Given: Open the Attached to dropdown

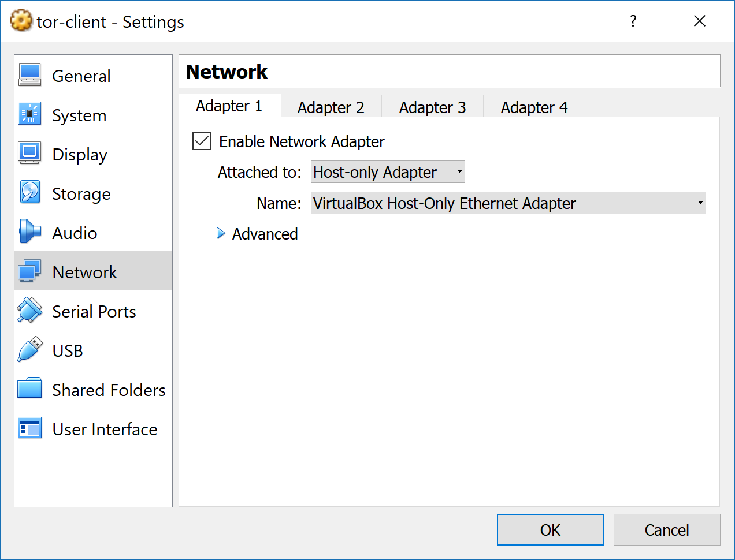Looking at the screenshot, I should pyautogui.click(x=388, y=172).
